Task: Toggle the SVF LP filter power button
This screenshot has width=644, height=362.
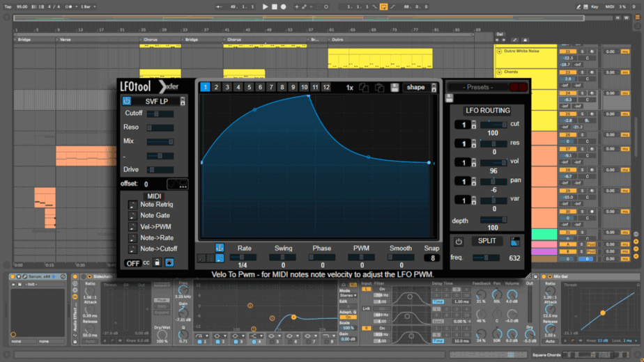Action: pos(127,101)
